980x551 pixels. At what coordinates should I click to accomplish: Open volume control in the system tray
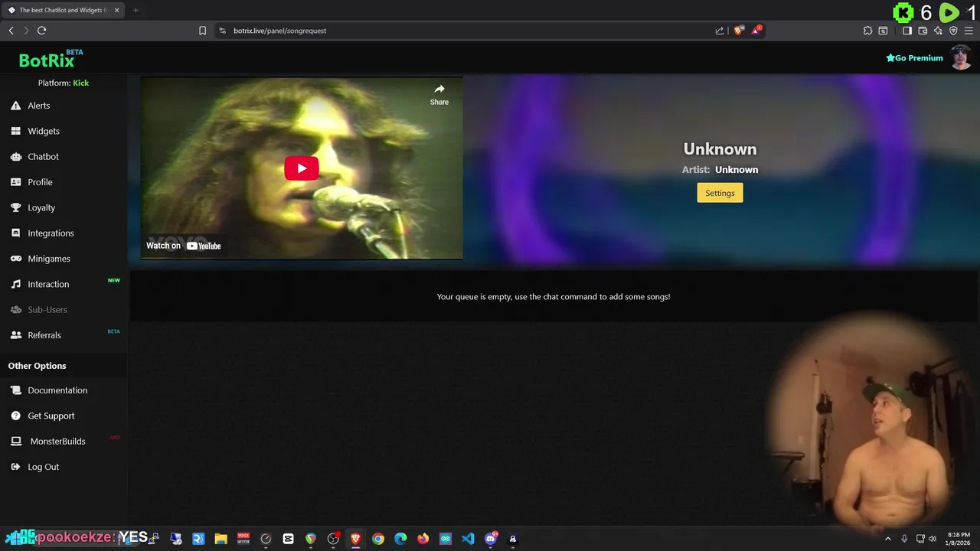[933, 539]
